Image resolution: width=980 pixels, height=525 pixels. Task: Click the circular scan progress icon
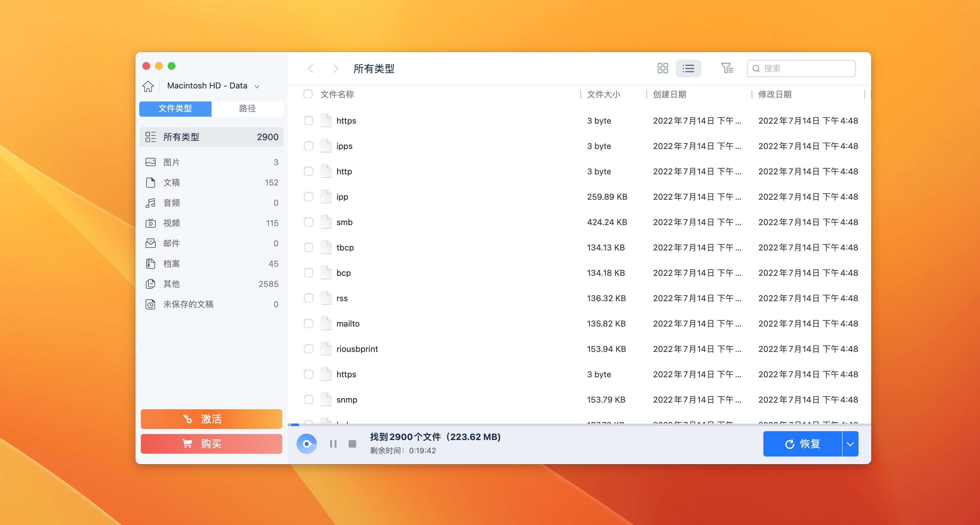(307, 444)
